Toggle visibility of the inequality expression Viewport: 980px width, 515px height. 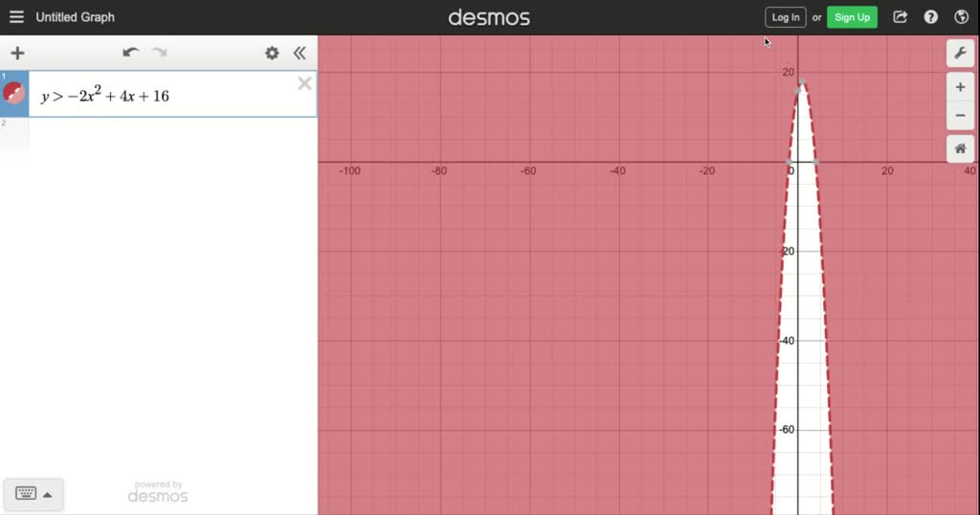tap(14, 94)
